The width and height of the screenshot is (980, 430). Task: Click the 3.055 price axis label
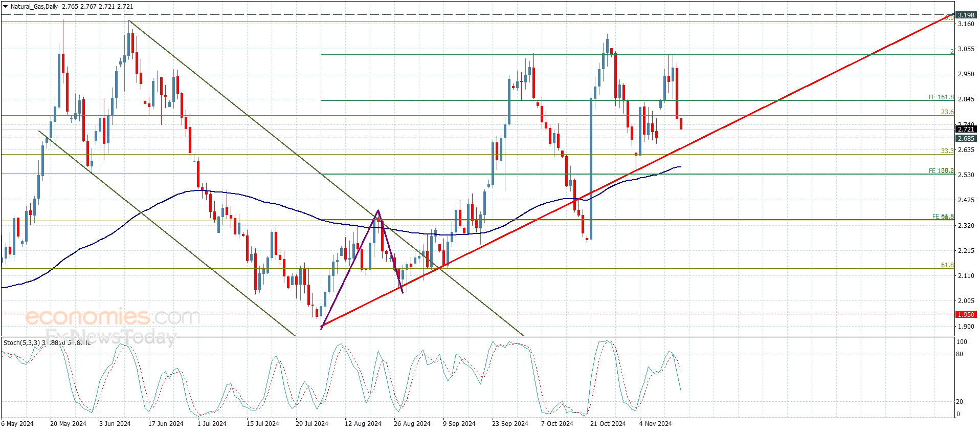[x=966, y=49]
